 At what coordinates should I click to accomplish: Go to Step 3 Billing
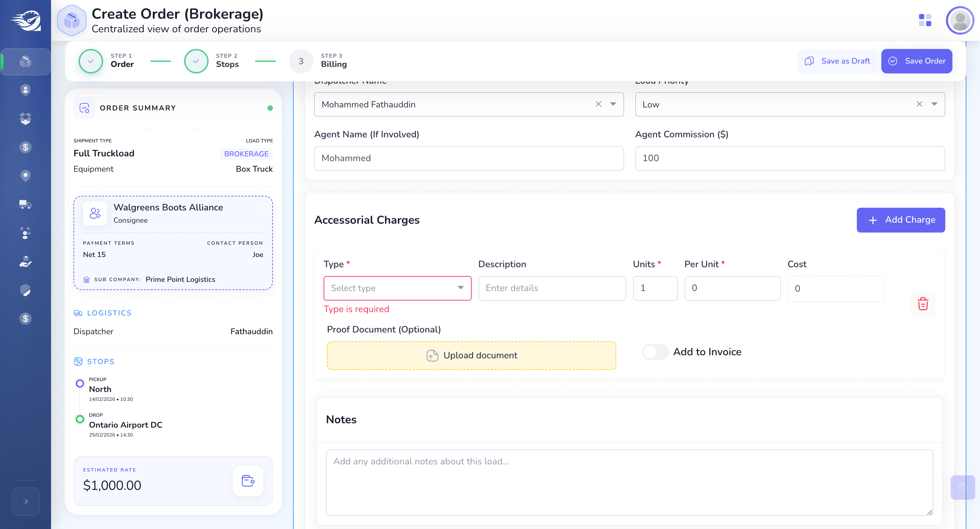[318, 61]
